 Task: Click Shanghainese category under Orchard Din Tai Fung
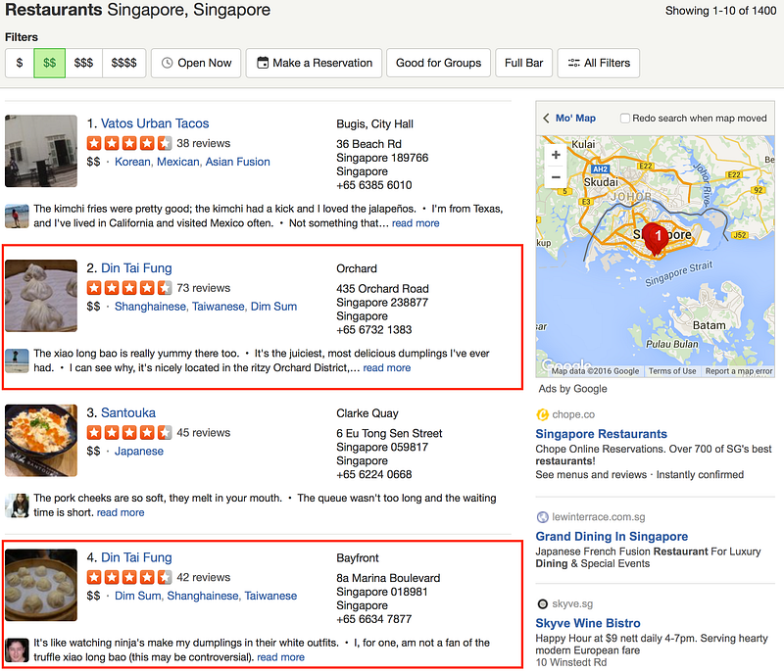pos(150,307)
